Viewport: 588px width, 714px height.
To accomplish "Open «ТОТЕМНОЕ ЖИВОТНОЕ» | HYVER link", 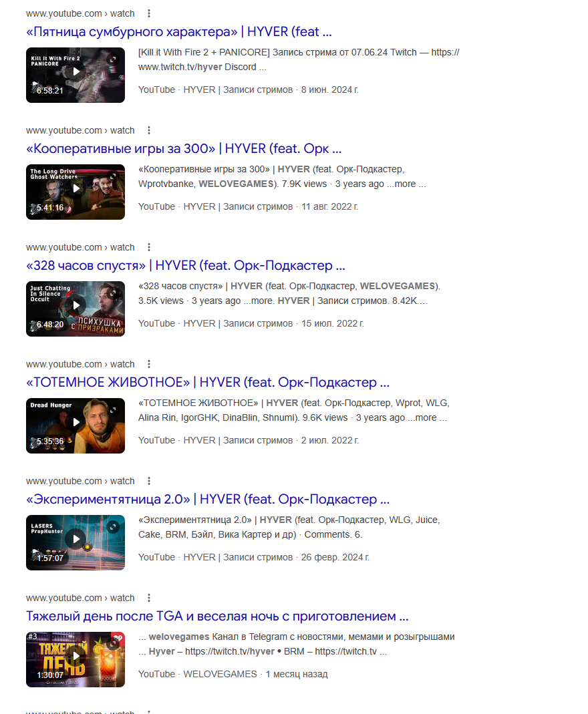I will [208, 383].
